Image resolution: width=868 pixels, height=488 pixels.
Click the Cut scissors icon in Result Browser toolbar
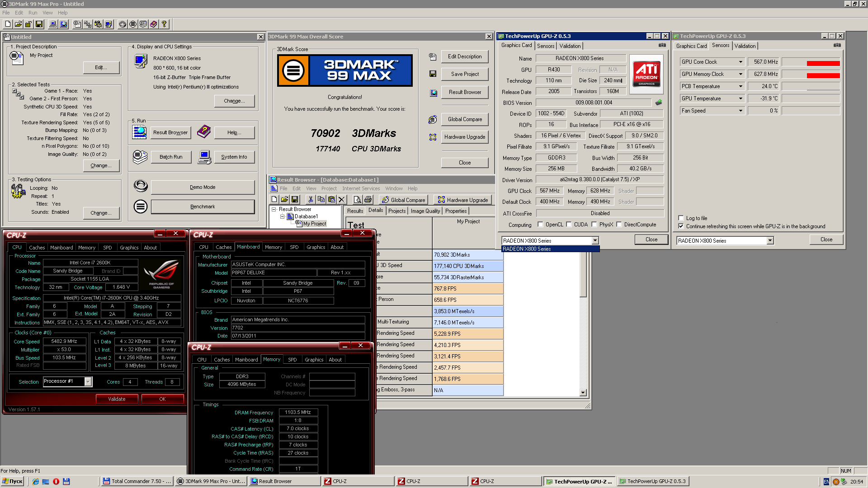tap(311, 199)
